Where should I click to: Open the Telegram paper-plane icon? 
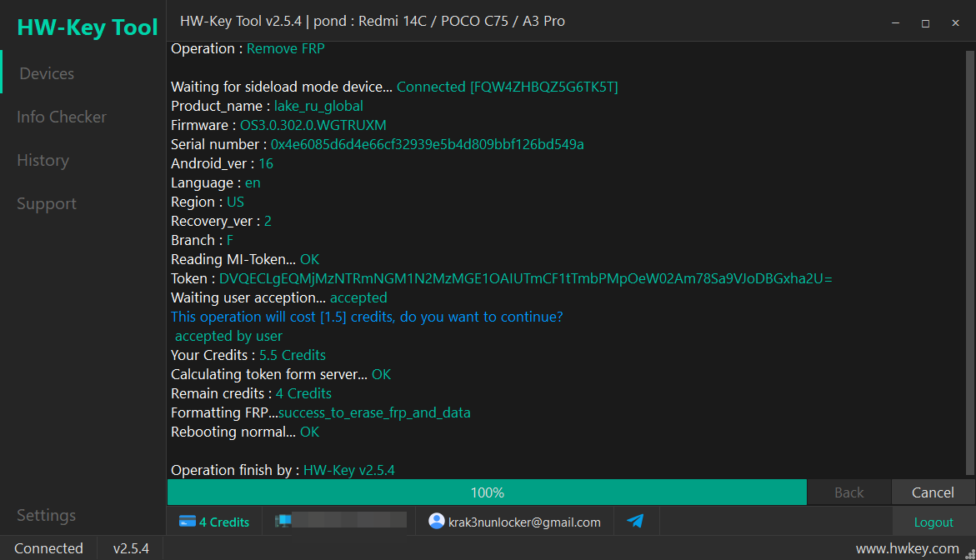tap(635, 521)
